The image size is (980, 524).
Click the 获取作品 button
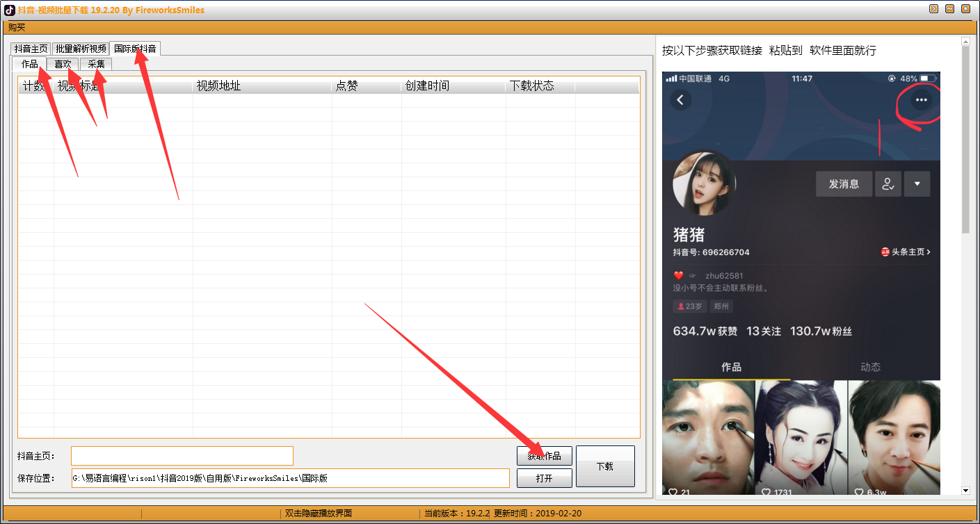point(544,456)
